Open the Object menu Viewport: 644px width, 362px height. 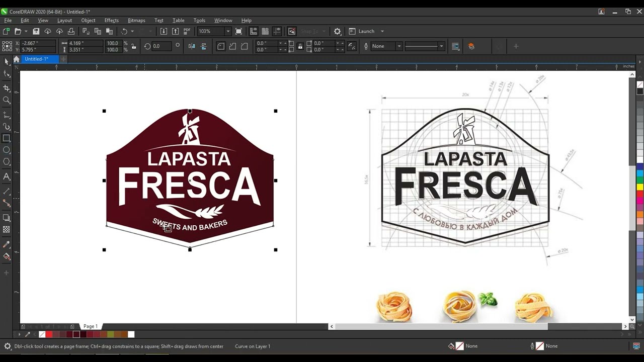pos(88,21)
